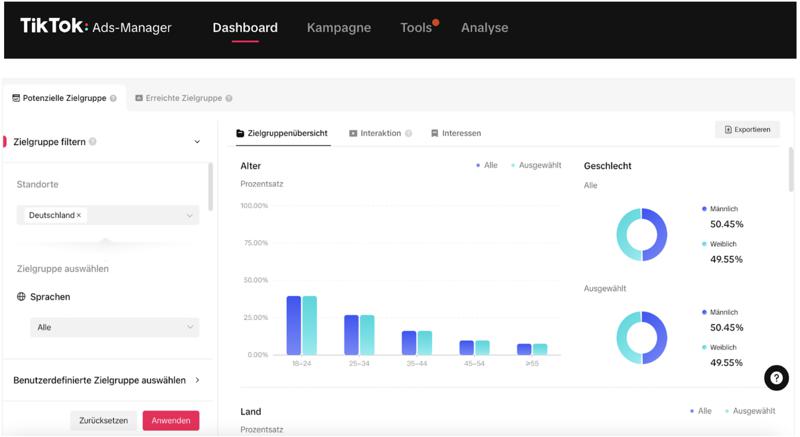
Task: Open the Kampagne menu
Action: click(339, 28)
